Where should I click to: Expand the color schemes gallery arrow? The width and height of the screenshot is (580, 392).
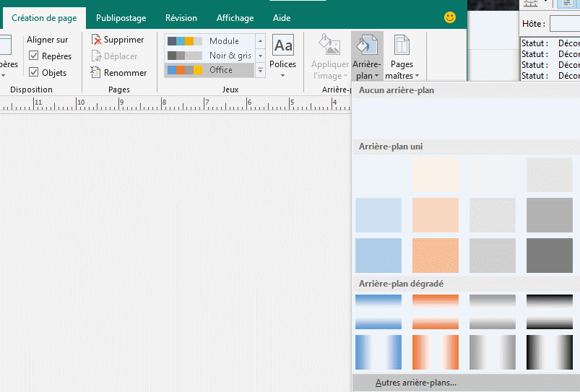coord(261,70)
